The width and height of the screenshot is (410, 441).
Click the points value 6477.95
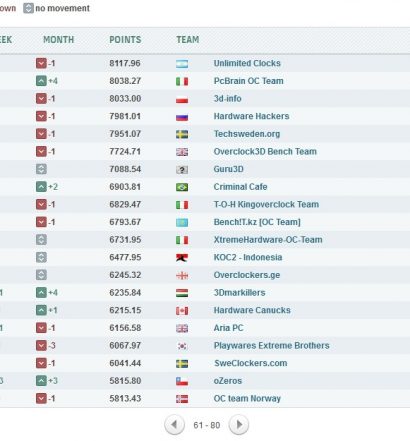coord(125,258)
